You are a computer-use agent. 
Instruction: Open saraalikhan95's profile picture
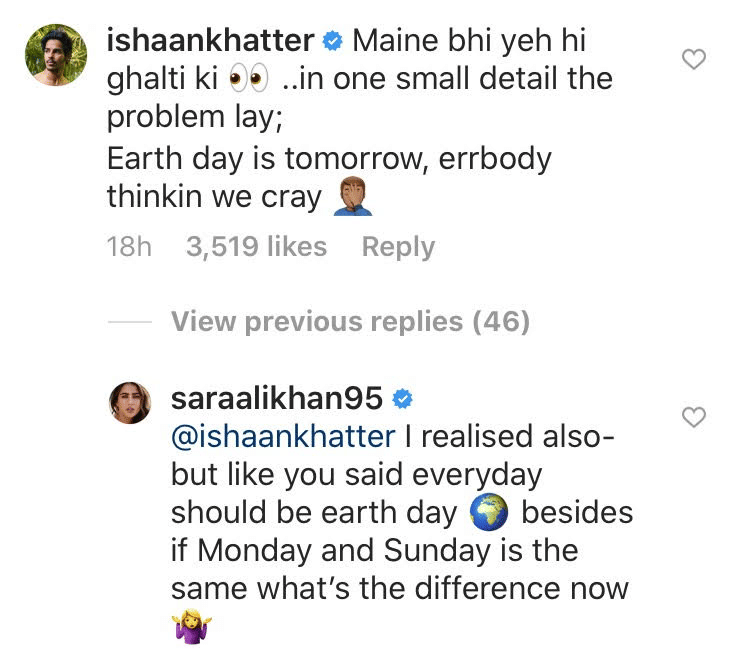(x=130, y=402)
